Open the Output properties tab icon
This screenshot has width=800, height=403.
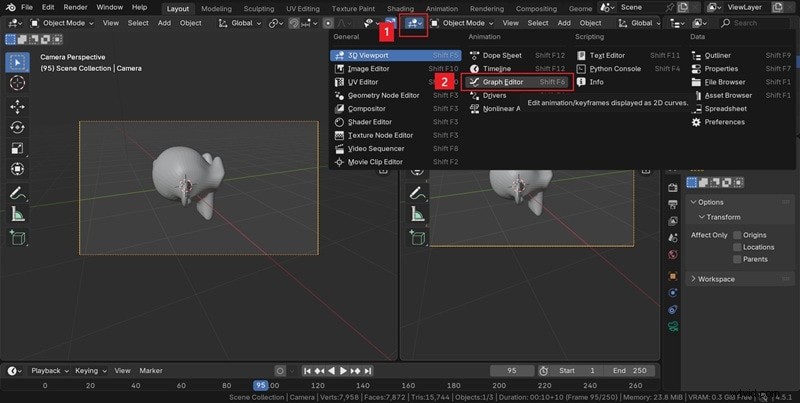coord(672,205)
